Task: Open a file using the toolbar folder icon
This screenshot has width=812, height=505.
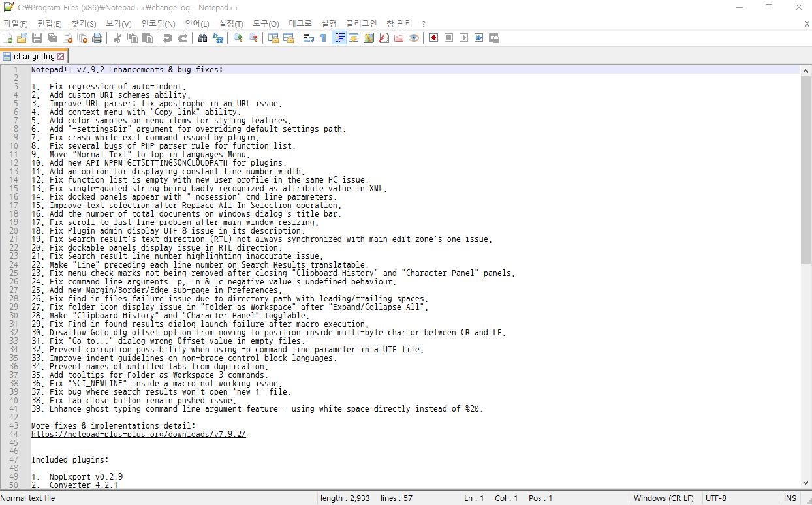Action: (22, 38)
